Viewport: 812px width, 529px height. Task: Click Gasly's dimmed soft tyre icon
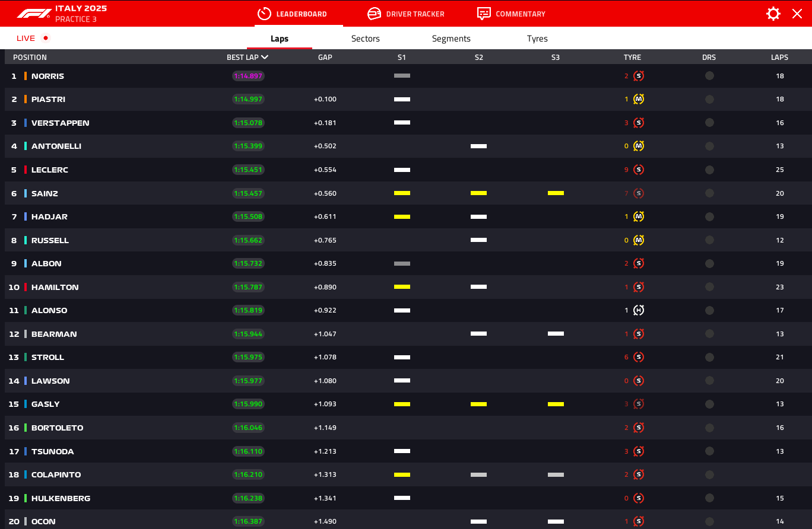click(639, 404)
